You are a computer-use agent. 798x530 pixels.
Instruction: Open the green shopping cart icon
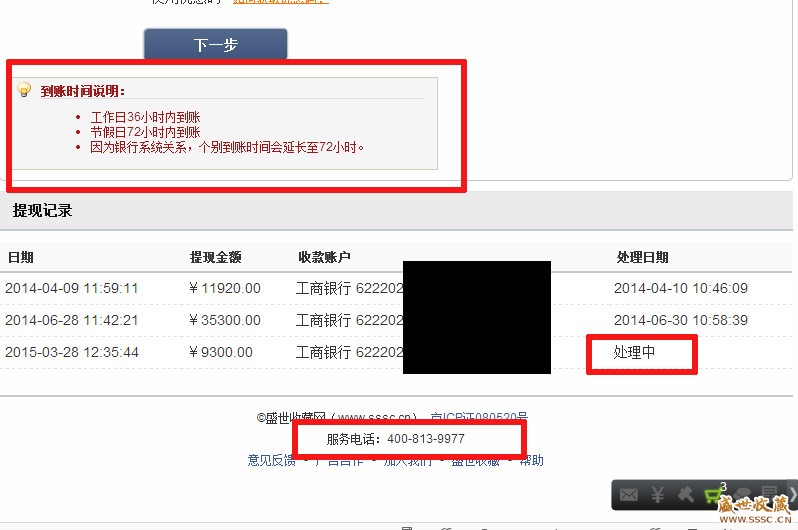[712, 495]
